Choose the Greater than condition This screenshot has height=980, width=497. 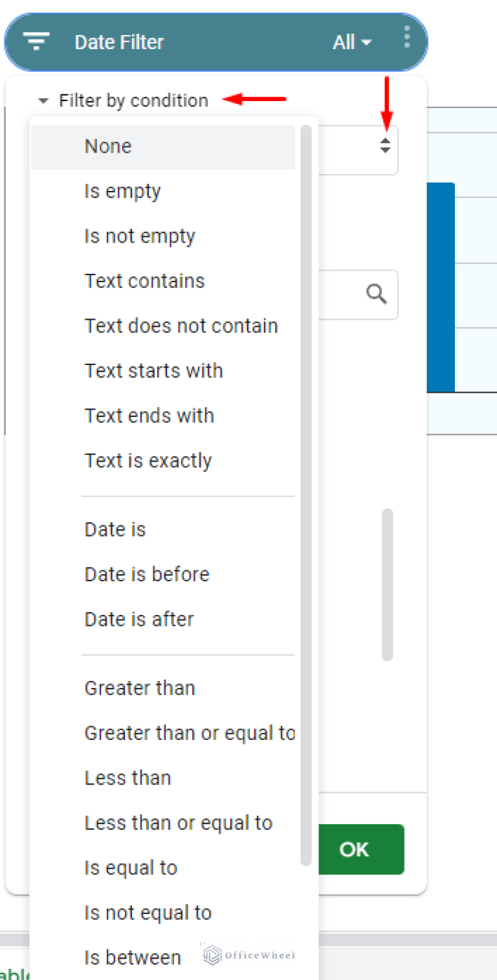140,688
